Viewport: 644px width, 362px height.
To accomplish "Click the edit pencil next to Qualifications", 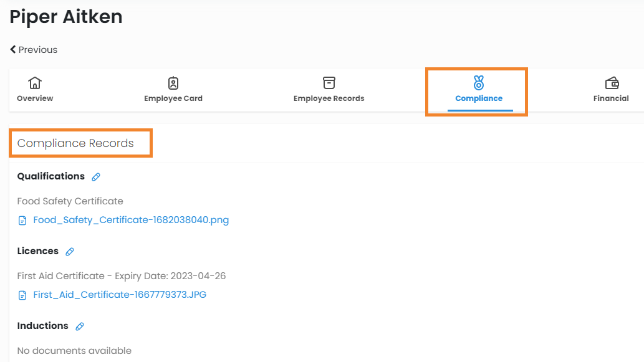I will [x=96, y=177].
